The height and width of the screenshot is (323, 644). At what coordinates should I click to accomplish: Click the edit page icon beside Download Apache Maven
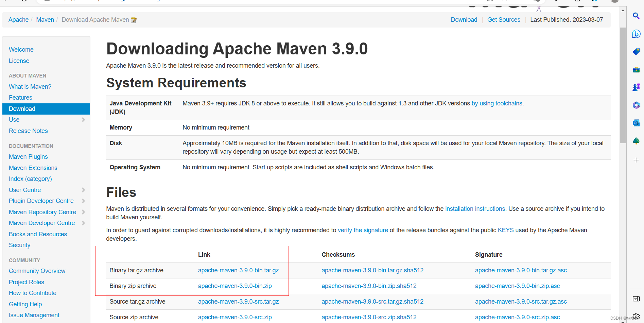click(134, 20)
